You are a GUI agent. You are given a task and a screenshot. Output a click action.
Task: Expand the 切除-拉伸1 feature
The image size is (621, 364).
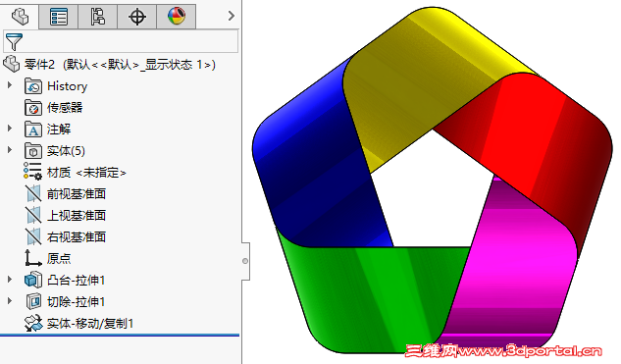click(x=10, y=300)
